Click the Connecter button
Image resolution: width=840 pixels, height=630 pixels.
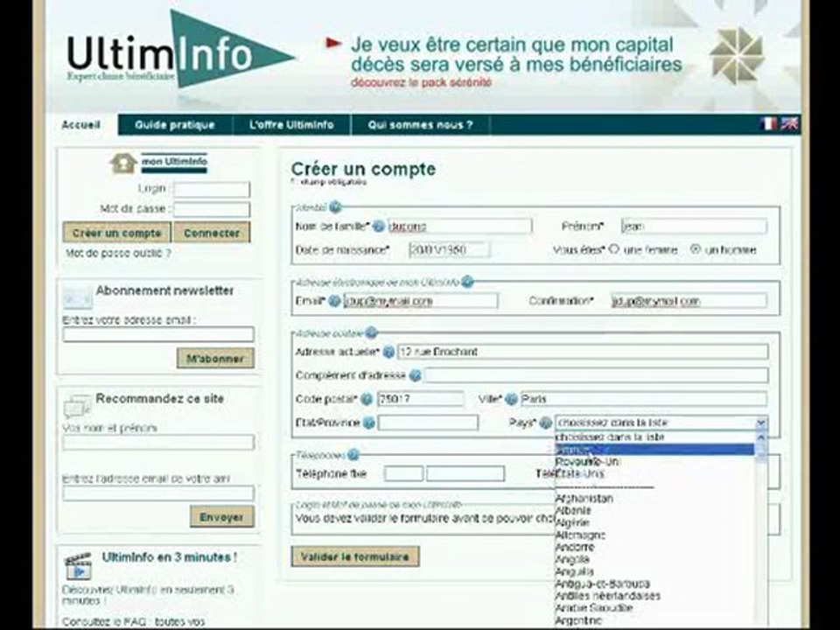212,233
